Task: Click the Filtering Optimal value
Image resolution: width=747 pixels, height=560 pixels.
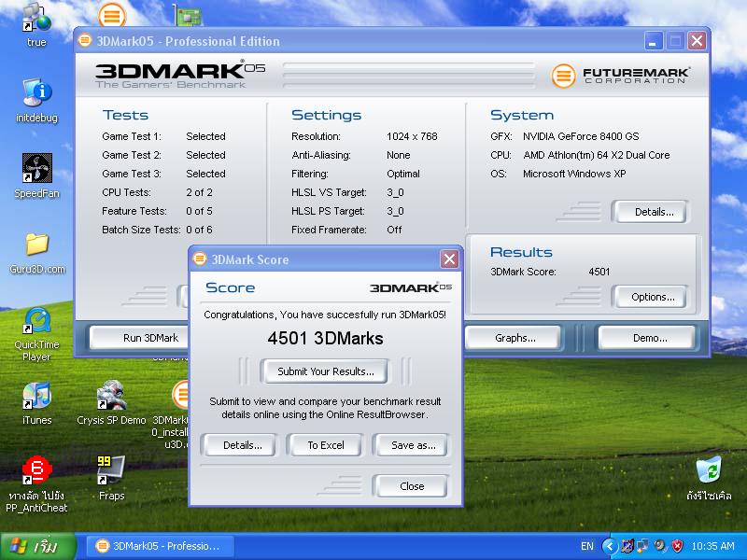Action: pos(403,174)
